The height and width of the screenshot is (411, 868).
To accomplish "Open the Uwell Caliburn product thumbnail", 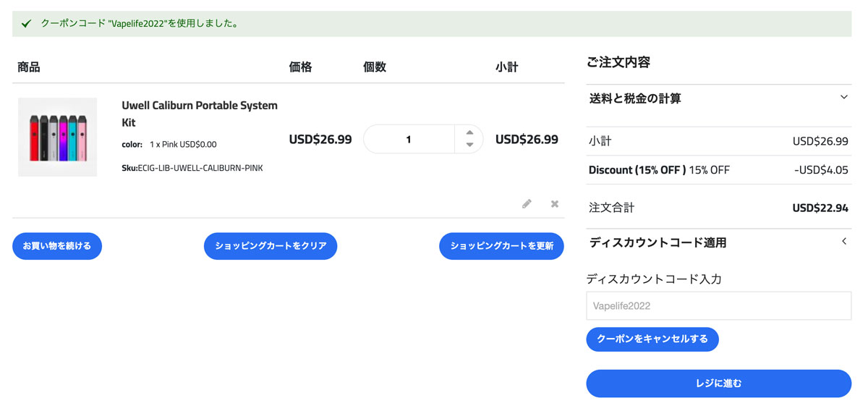I will [x=58, y=137].
